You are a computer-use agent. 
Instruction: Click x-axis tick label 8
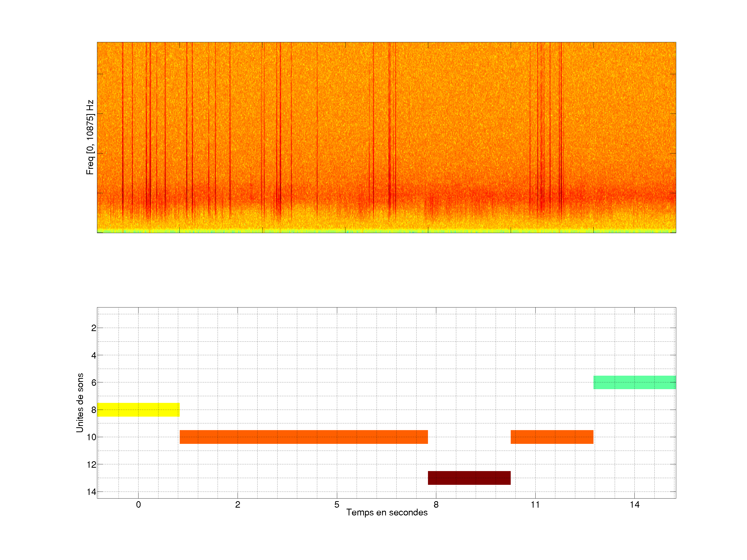pyautogui.click(x=436, y=505)
